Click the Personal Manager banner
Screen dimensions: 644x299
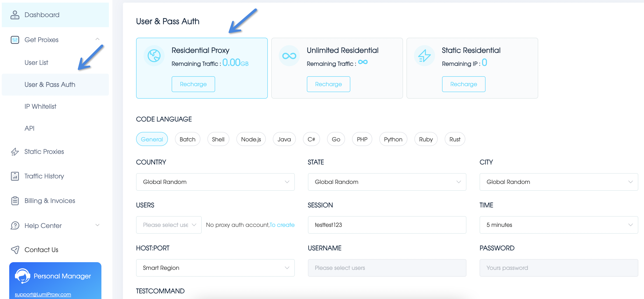coord(55,280)
